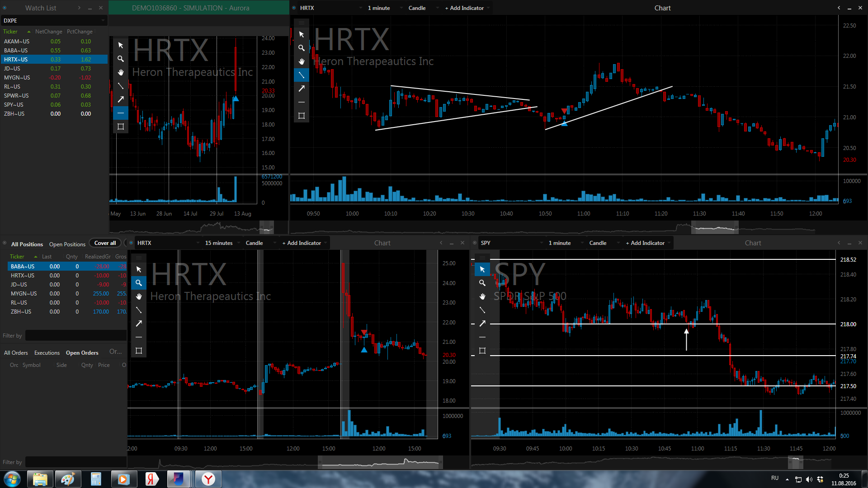
Task: Select rectangle tool on HRTX 1 minute chart
Action: [x=302, y=116]
